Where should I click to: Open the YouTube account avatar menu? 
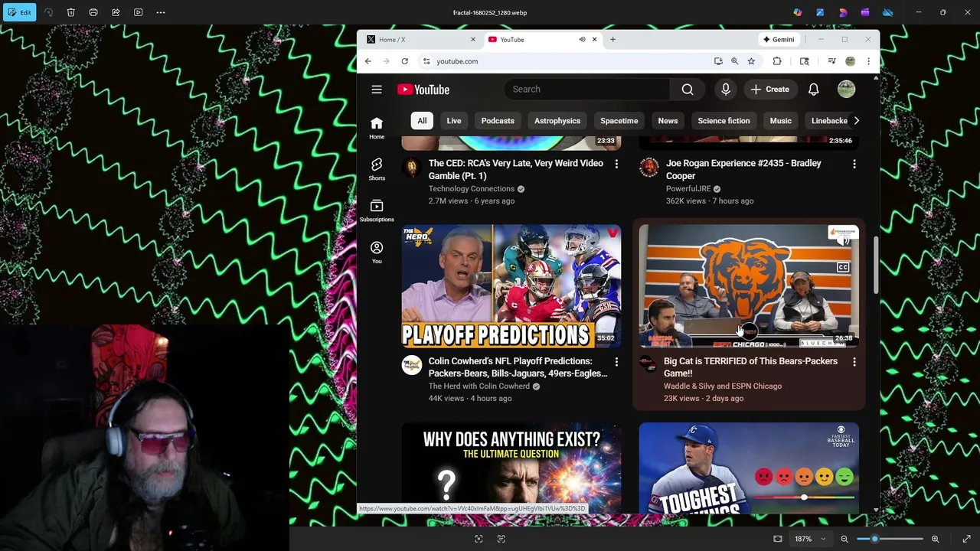pos(846,90)
